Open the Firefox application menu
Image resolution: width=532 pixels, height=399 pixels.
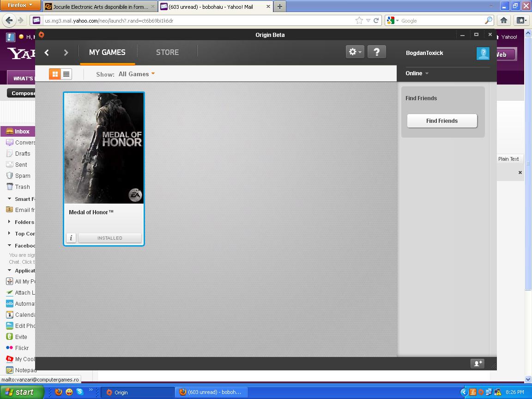(x=20, y=5)
